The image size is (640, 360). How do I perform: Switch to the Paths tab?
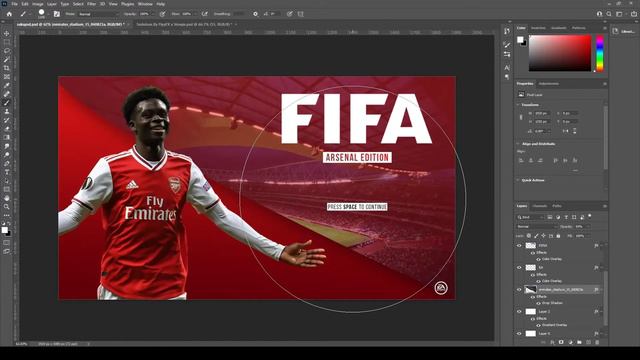click(x=557, y=206)
